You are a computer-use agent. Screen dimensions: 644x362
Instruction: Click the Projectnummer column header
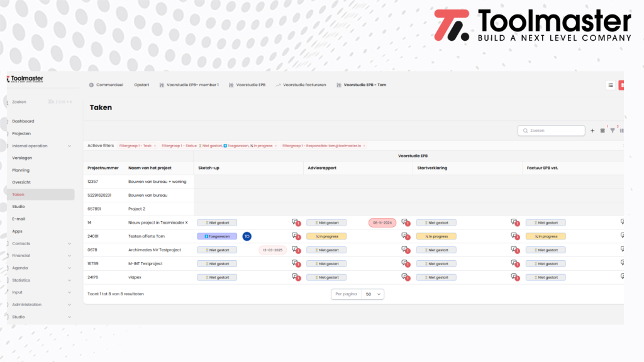tap(103, 168)
